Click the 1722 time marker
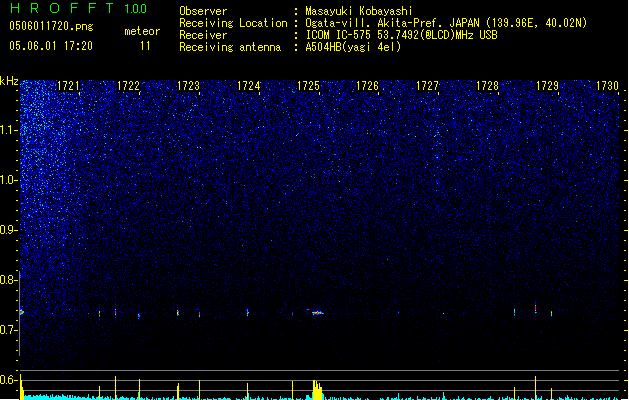Image resolution: width=629 pixels, height=400 pixels. [128, 86]
